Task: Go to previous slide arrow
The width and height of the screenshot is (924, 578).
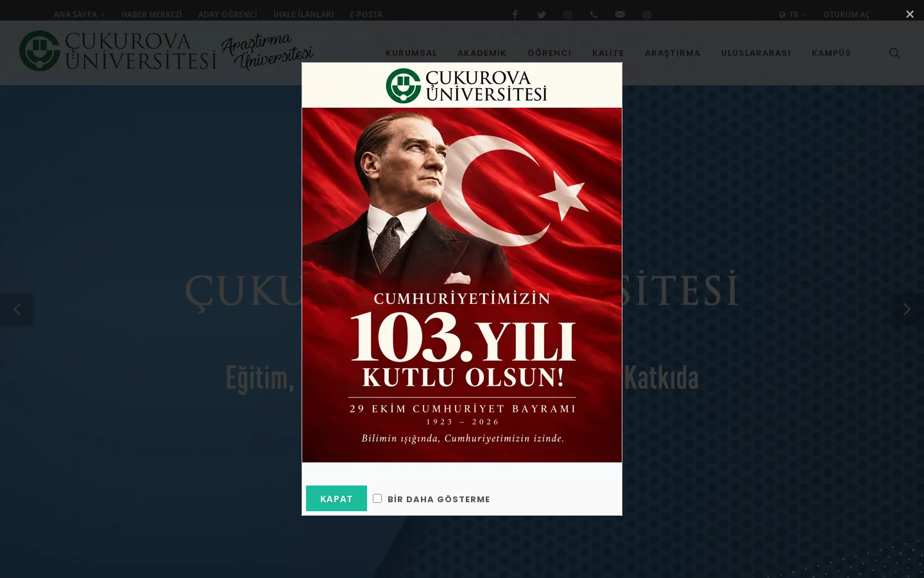Action: coord(17,310)
